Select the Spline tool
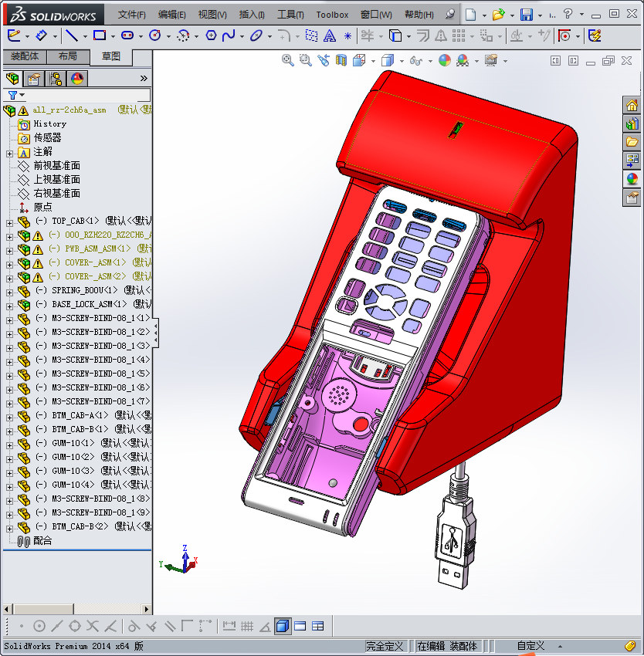This screenshot has height=656, width=644. (x=229, y=36)
